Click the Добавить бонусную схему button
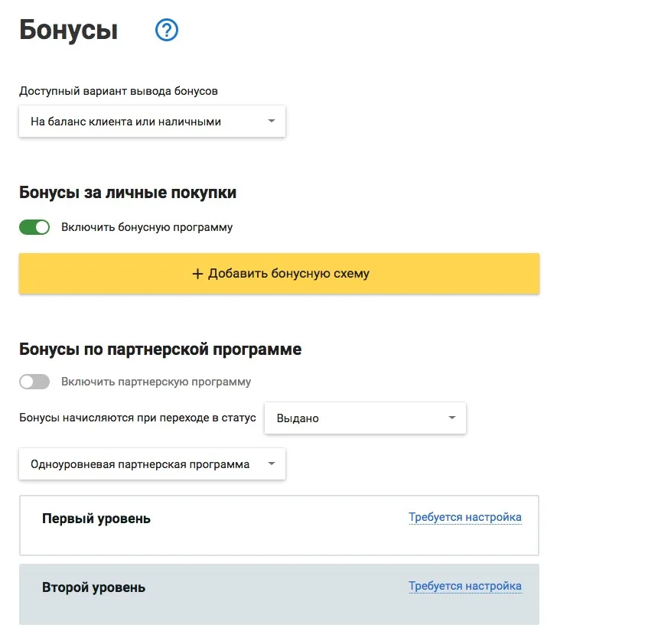This screenshot has width=658, height=644. (279, 273)
